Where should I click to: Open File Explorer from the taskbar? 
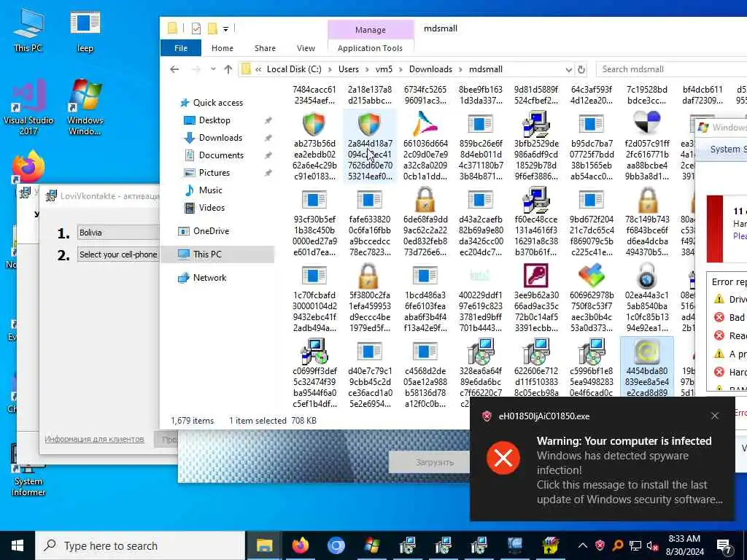coord(264,545)
